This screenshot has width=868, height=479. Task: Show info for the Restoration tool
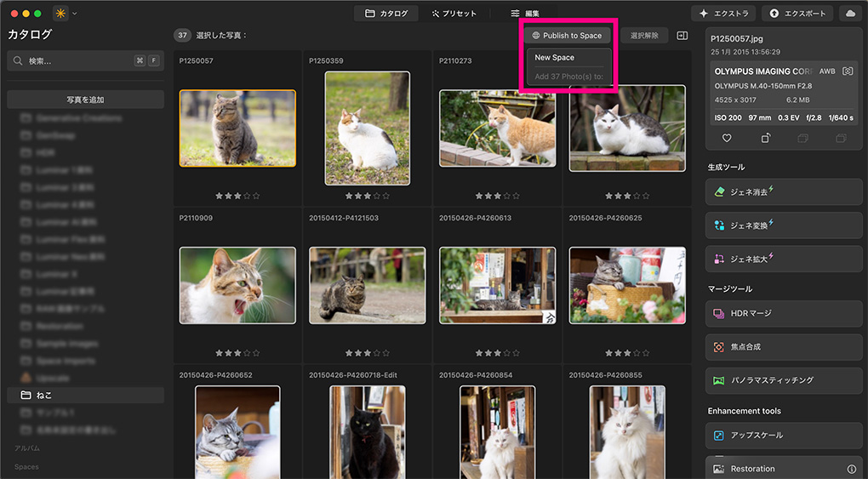[x=851, y=469]
